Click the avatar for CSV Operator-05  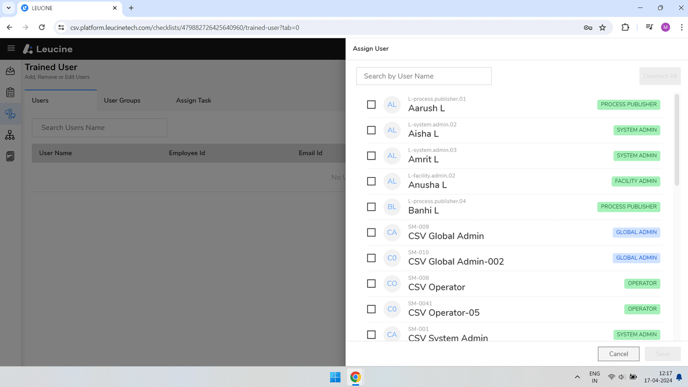pyautogui.click(x=392, y=309)
